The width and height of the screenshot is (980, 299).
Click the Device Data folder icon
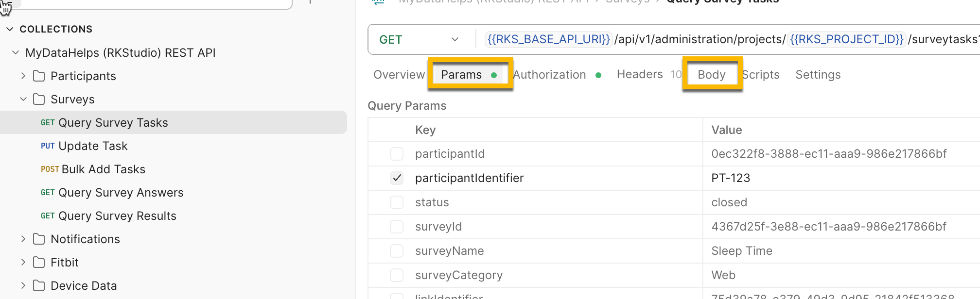39,285
